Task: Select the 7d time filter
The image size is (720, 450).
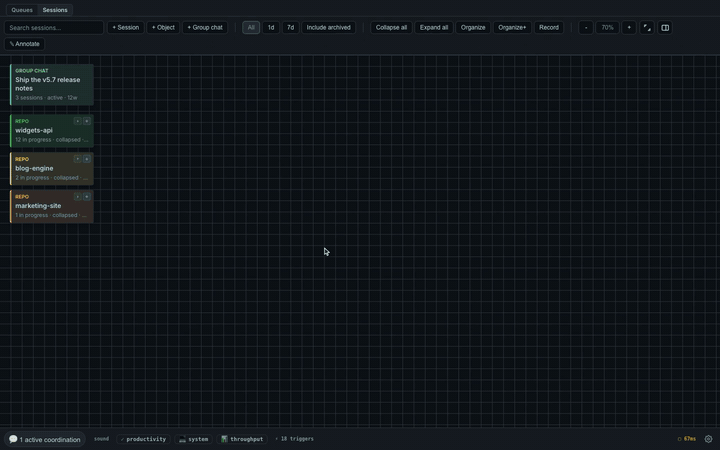Action: point(290,28)
